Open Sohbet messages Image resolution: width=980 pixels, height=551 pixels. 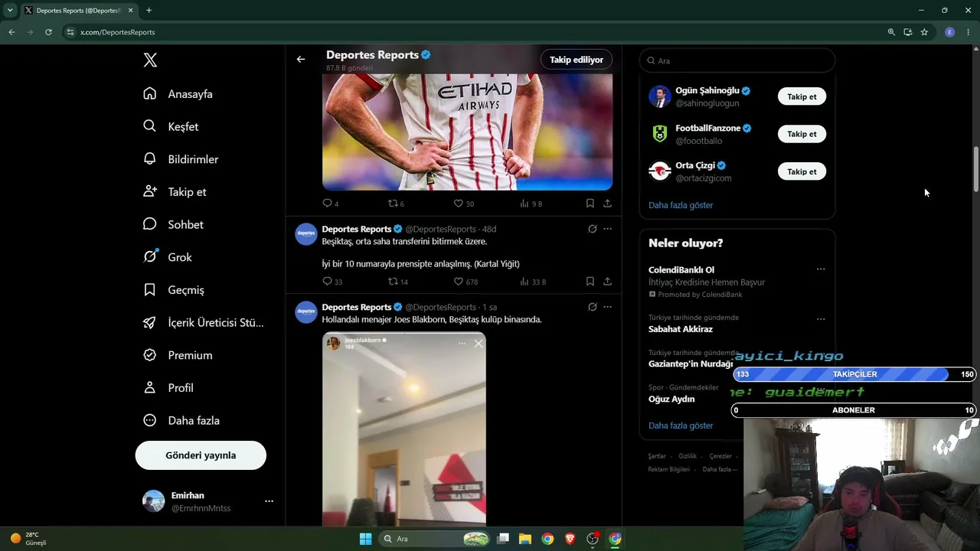pos(173,224)
